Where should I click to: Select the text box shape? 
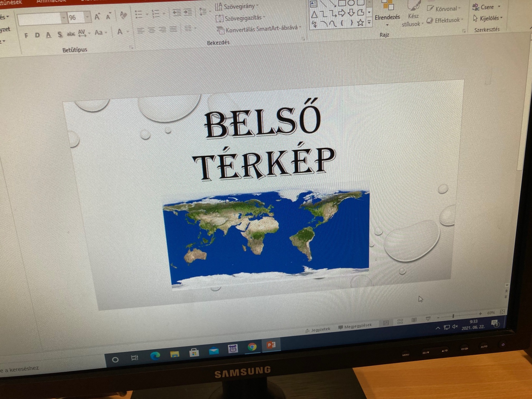313,4
